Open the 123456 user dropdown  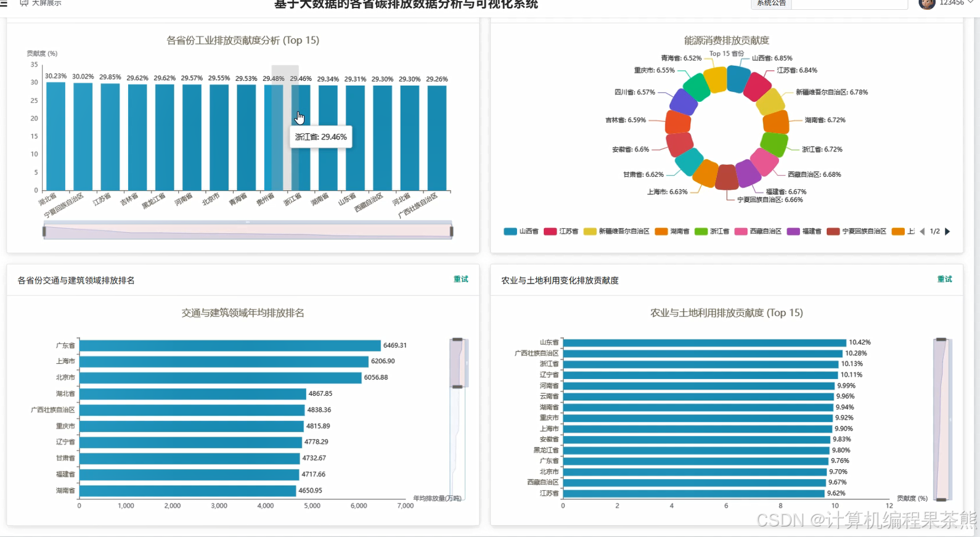pos(956,3)
